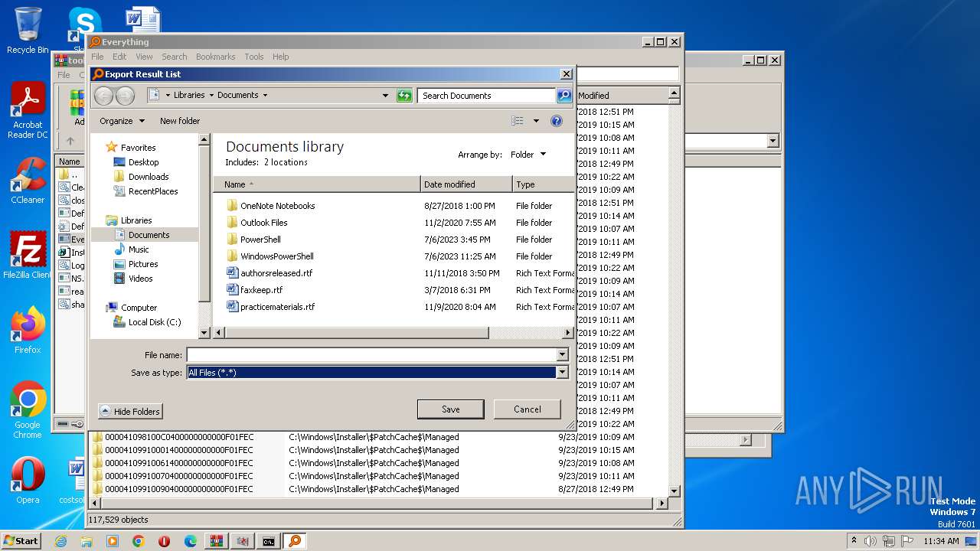Open the Organize menu
This screenshot has width=980, height=551.
[x=122, y=121]
